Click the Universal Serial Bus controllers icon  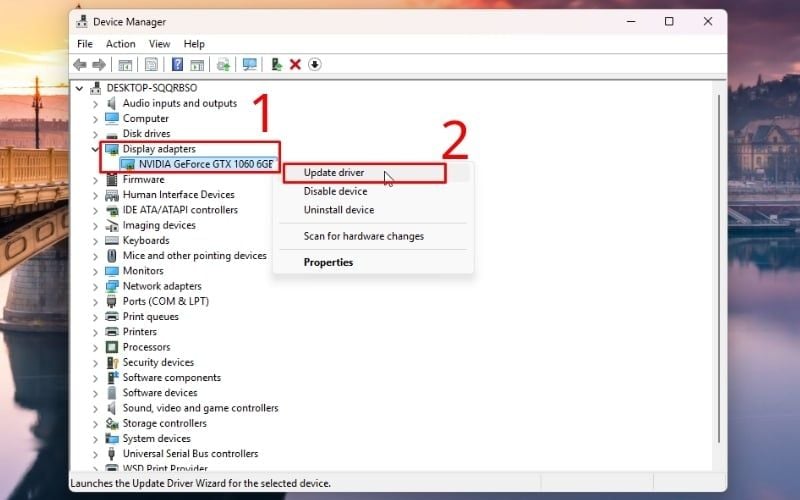pos(112,454)
